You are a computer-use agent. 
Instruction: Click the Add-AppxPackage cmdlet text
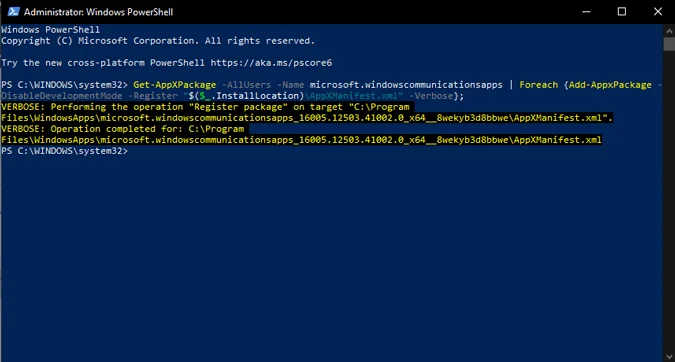point(610,85)
